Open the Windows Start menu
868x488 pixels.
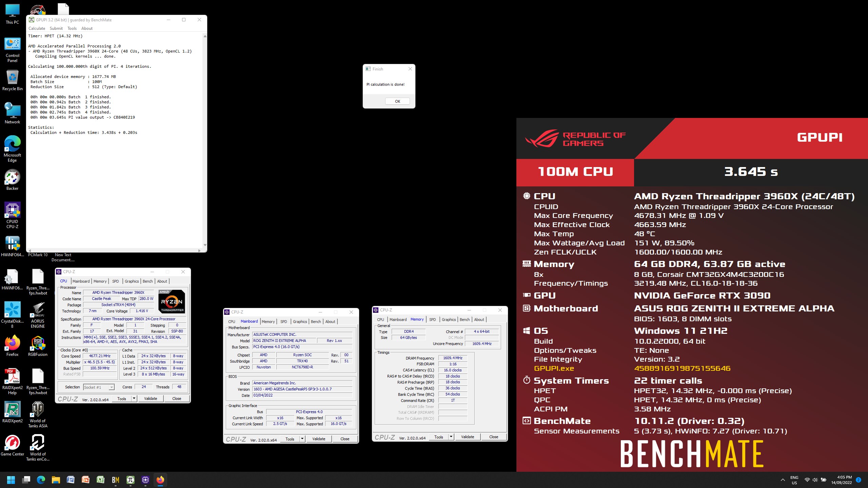click(11, 480)
